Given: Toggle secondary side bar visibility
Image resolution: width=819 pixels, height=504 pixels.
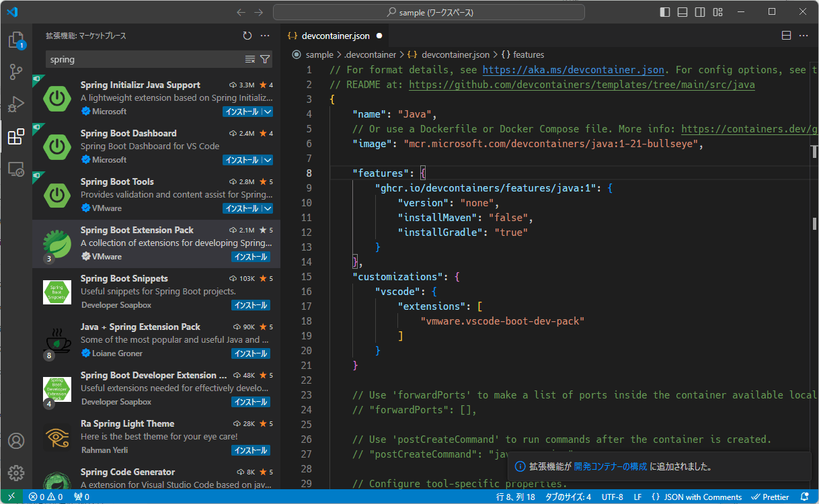Looking at the screenshot, I should [x=700, y=12].
